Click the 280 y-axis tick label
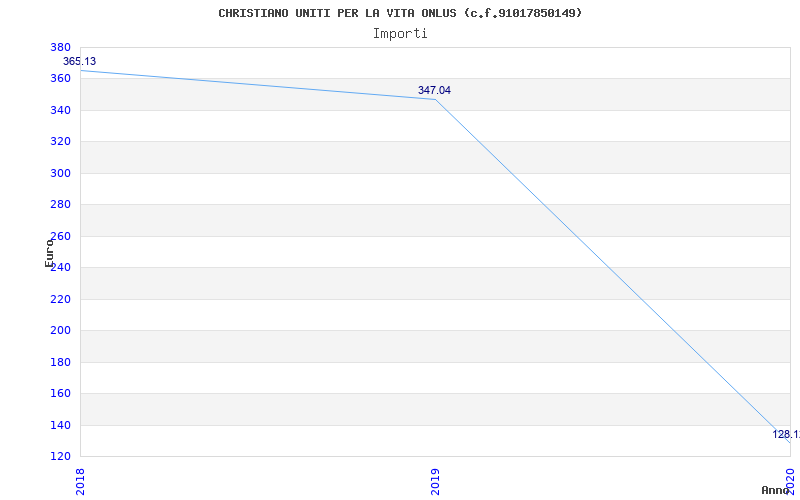This screenshot has height=500, width=800. coord(60,205)
